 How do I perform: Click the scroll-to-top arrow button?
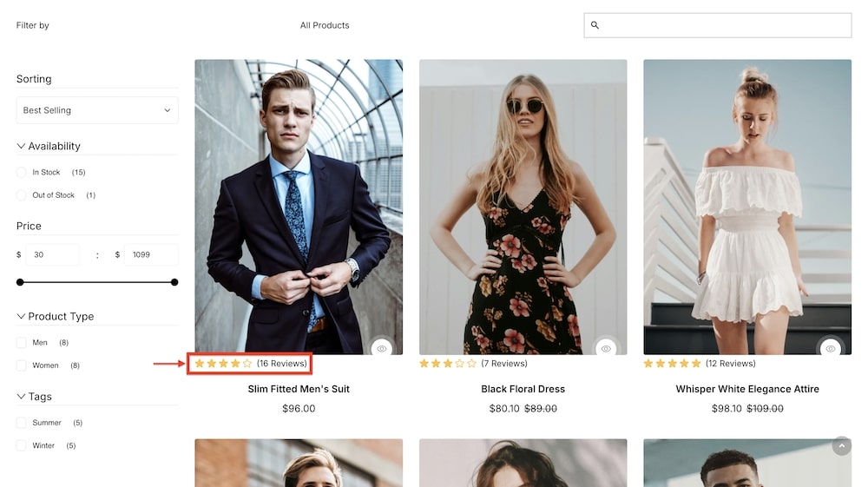[x=841, y=445]
